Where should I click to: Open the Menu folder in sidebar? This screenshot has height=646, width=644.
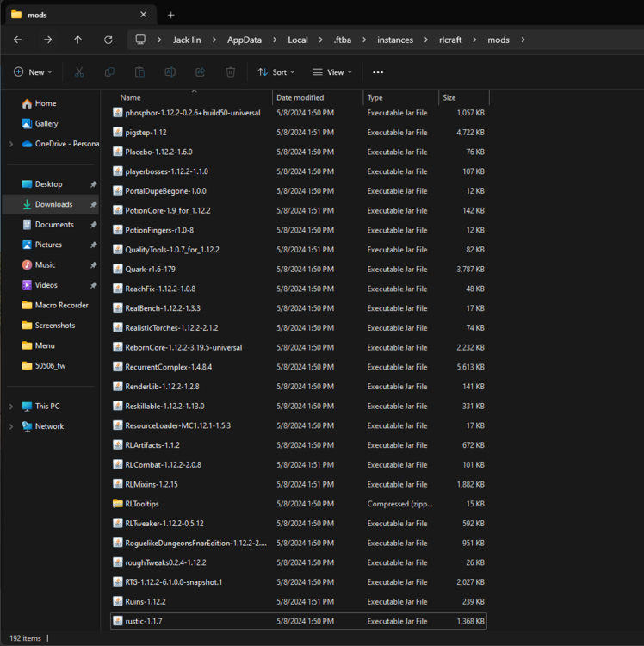(x=38, y=345)
